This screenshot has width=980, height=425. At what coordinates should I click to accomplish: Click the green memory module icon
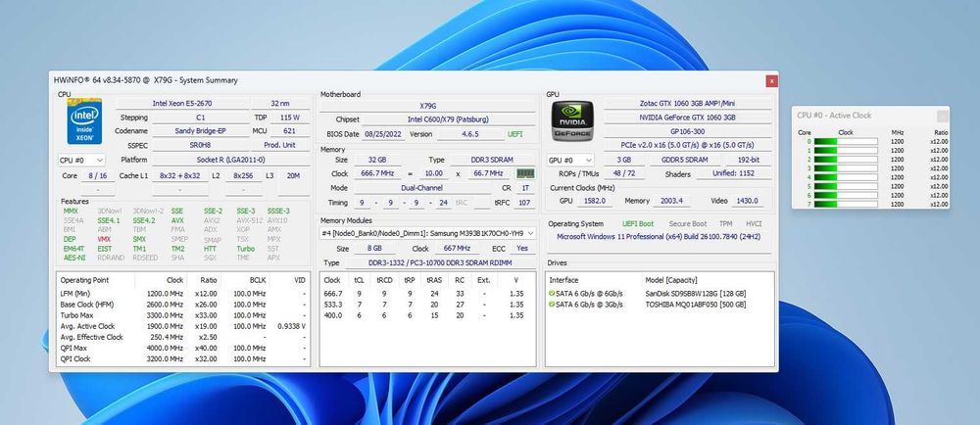click(525, 173)
